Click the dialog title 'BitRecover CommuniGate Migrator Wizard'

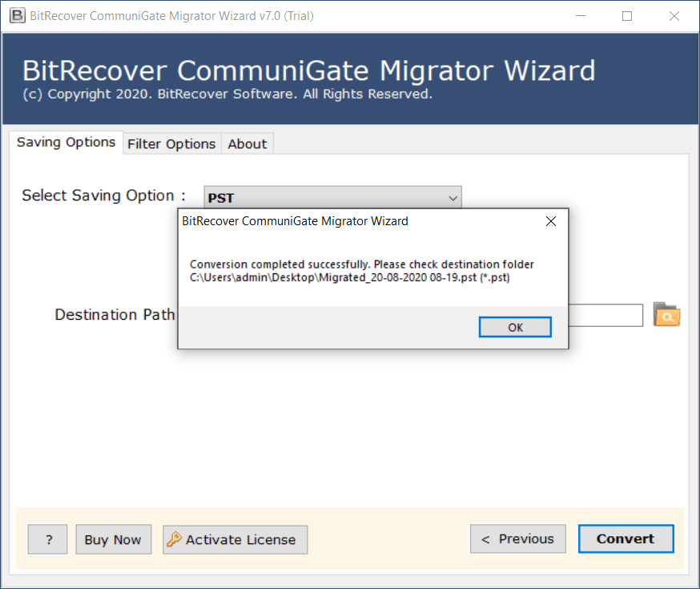(295, 221)
